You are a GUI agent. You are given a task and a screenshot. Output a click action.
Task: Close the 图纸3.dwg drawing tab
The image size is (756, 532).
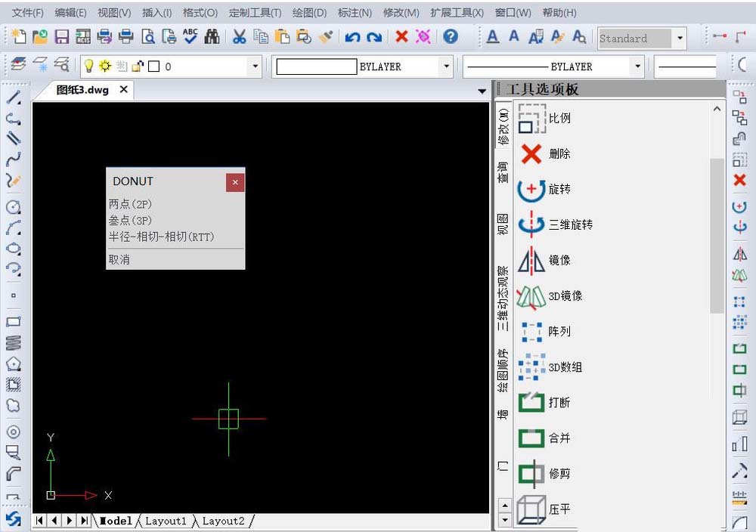click(x=124, y=89)
